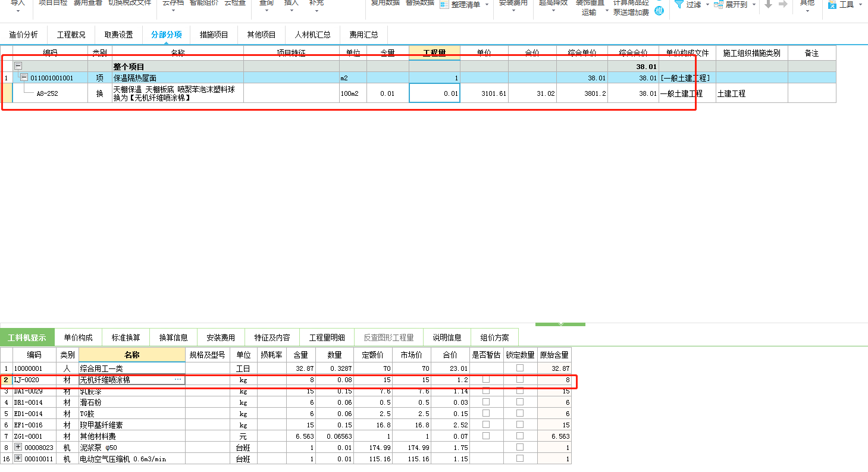Open the 换算信息 bottom tab
This screenshot has width=868, height=472.
[173, 337]
